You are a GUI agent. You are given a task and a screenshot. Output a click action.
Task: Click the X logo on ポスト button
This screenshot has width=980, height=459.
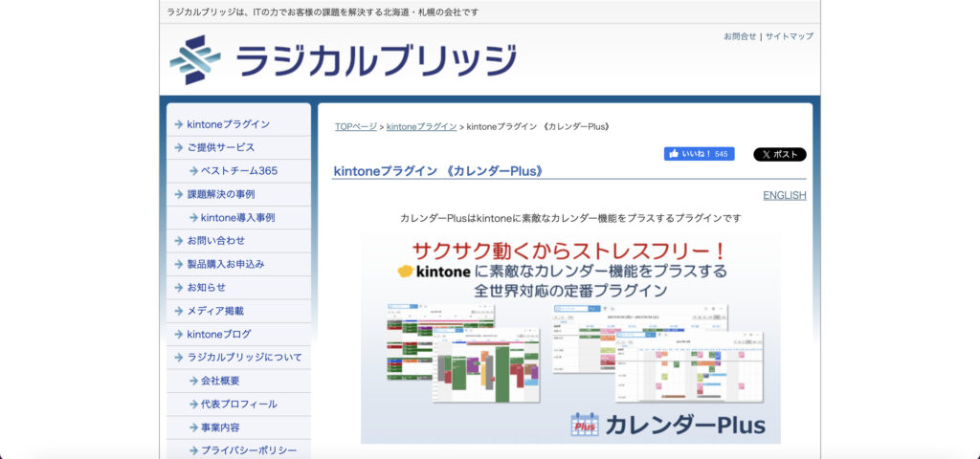coord(766,155)
